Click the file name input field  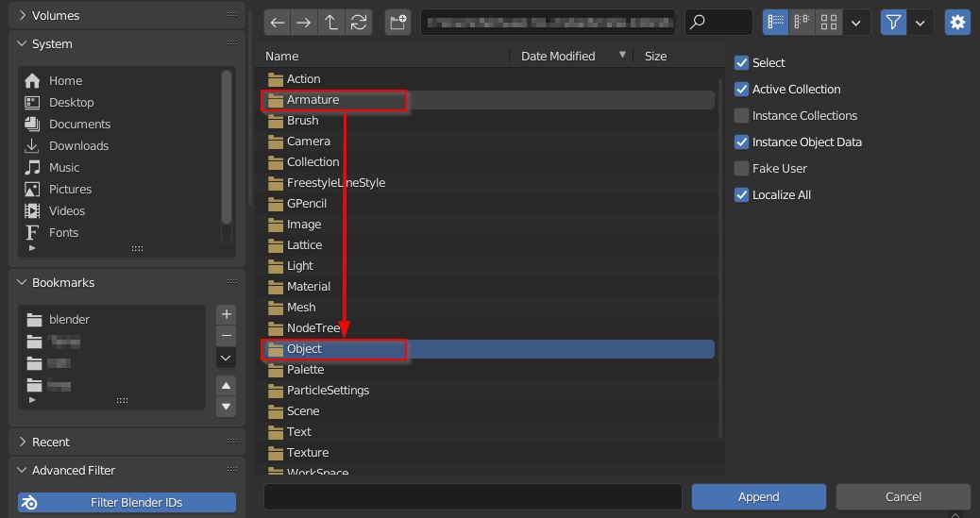tap(472, 496)
